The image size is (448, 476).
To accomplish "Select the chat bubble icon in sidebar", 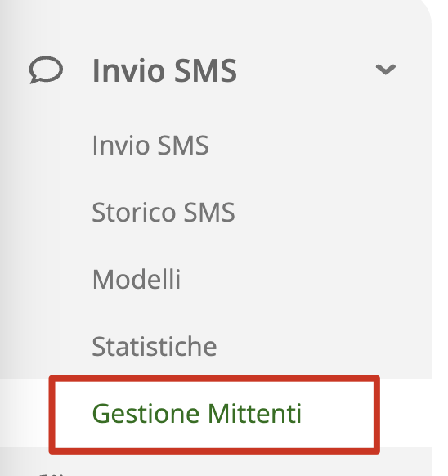I will pyautogui.click(x=46, y=70).
